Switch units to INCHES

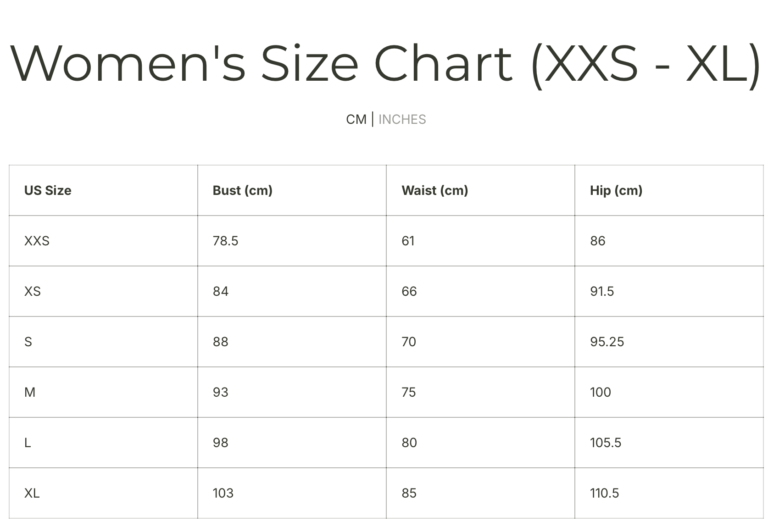[x=402, y=119]
